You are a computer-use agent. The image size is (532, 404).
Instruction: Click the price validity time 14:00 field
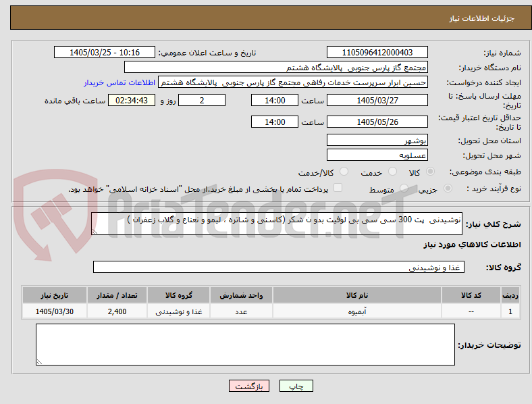click(x=275, y=122)
